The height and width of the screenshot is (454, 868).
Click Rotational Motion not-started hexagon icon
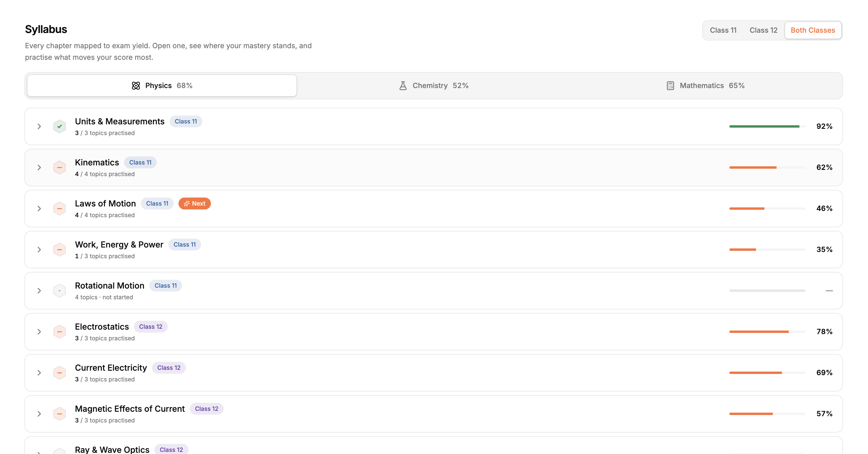(59, 291)
